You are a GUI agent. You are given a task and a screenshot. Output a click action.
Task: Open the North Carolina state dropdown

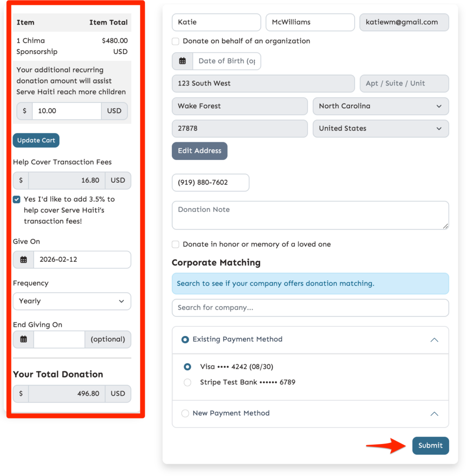pyautogui.click(x=381, y=106)
